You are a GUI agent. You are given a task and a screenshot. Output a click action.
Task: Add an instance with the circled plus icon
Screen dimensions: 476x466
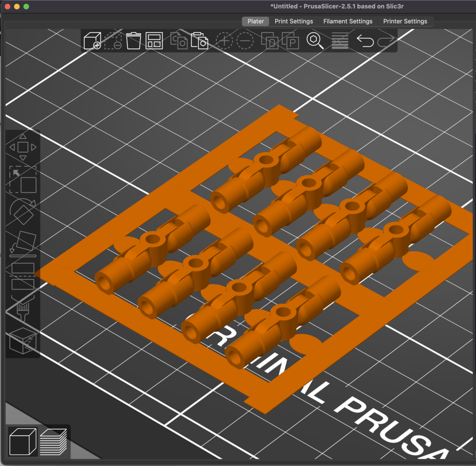point(224,41)
